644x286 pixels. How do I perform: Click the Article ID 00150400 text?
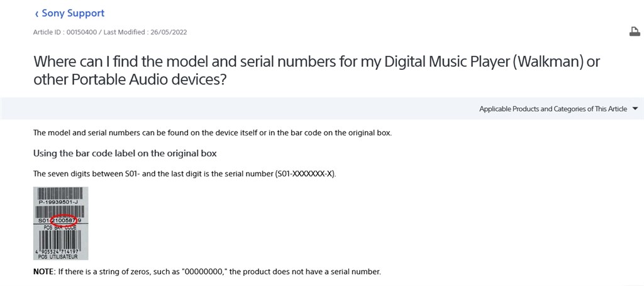[x=65, y=32]
